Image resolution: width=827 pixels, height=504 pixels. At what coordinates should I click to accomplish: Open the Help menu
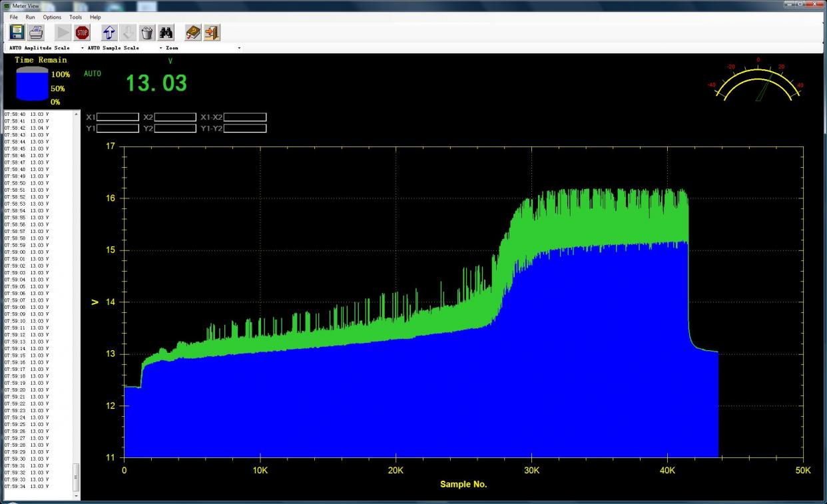pos(95,17)
